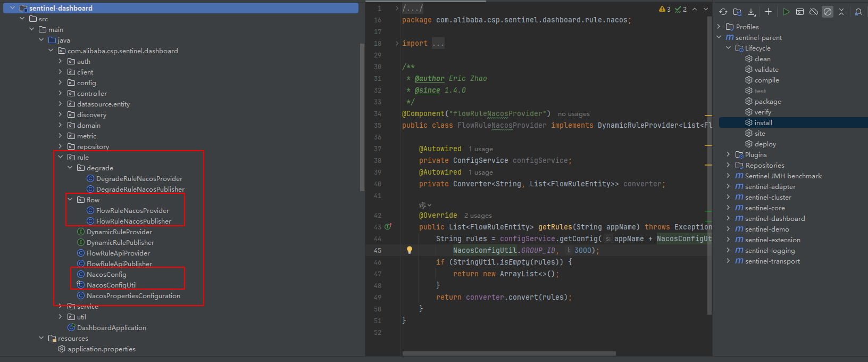This screenshot has height=362, width=868.
Task: Go to previous highlighted error
Action: [x=695, y=9]
